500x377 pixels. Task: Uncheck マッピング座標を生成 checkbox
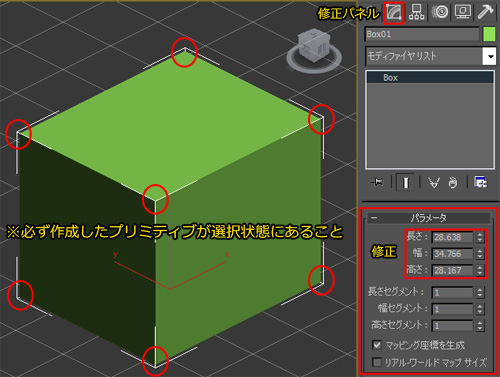click(x=377, y=345)
